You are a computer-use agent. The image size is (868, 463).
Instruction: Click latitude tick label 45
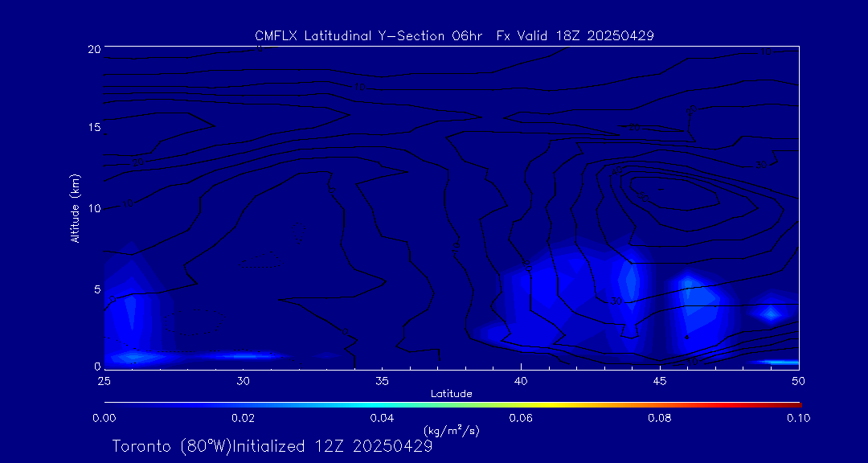660,381
